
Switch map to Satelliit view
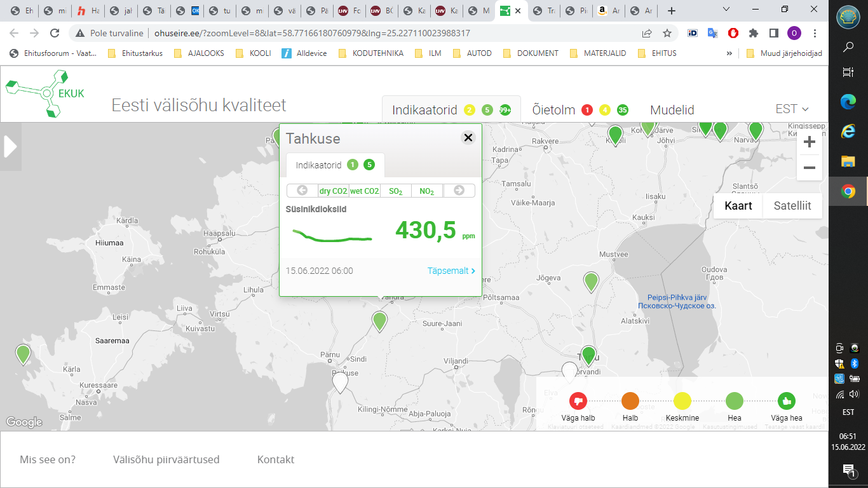click(x=792, y=206)
